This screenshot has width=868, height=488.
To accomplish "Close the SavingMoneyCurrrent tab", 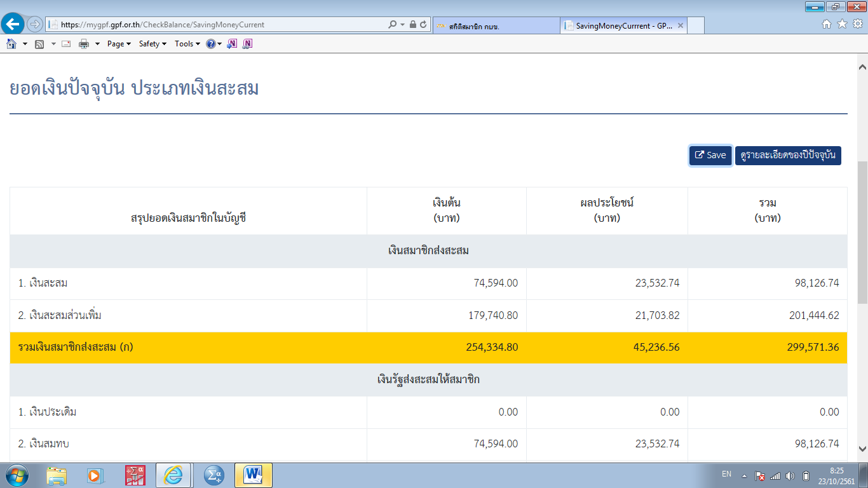I will coord(681,25).
